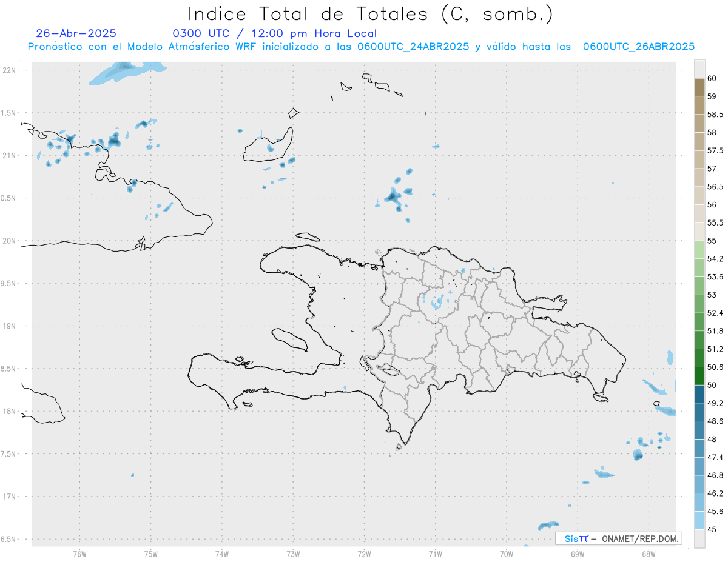This screenshot has height=562, width=728.
Task: Click the legend value '48.6'
Action: click(x=715, y=421)
